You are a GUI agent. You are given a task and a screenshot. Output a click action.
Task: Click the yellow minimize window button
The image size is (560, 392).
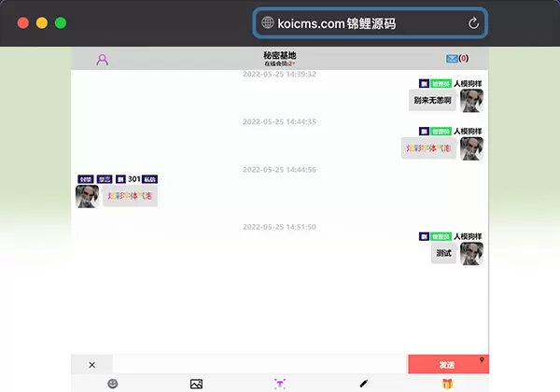[42, 23]
